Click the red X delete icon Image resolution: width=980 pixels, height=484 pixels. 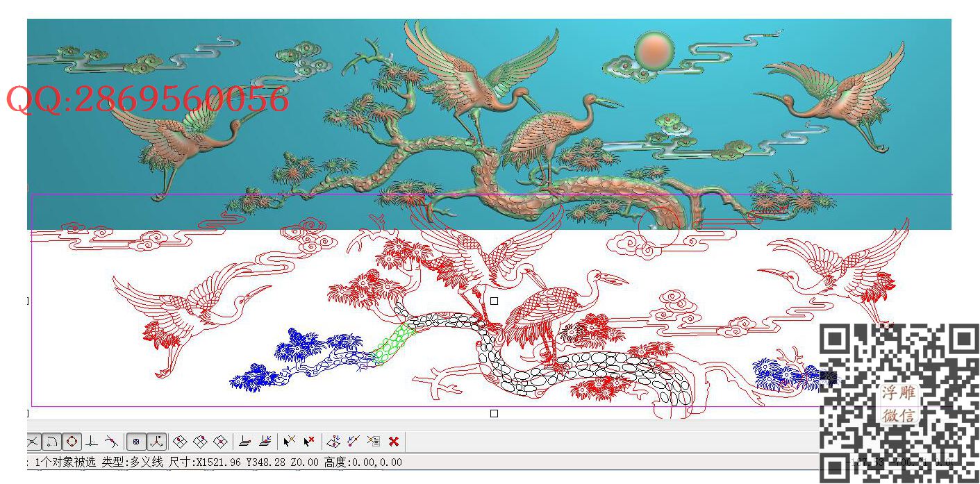(394, 442)
